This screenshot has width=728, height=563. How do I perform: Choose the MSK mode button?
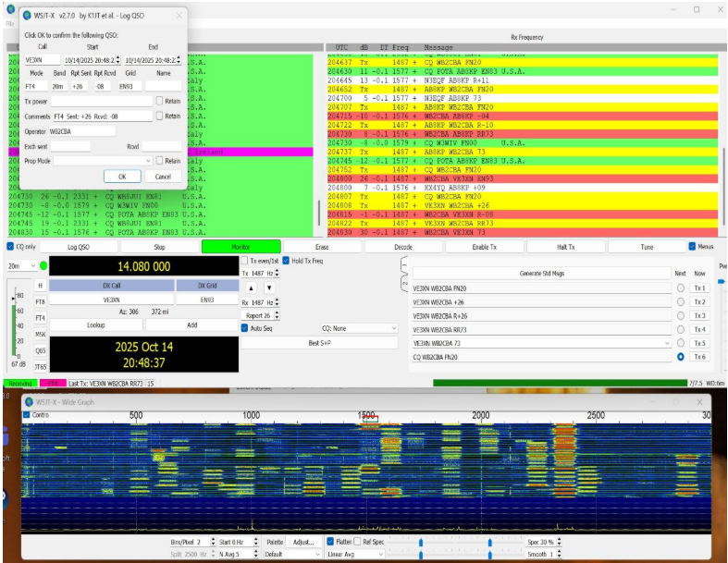40,334
